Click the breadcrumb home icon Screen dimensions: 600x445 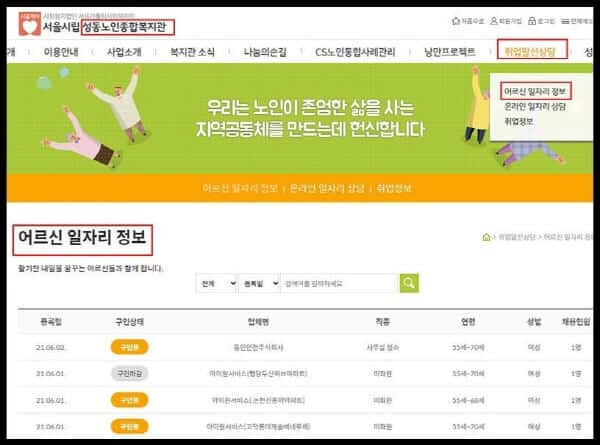486,237
